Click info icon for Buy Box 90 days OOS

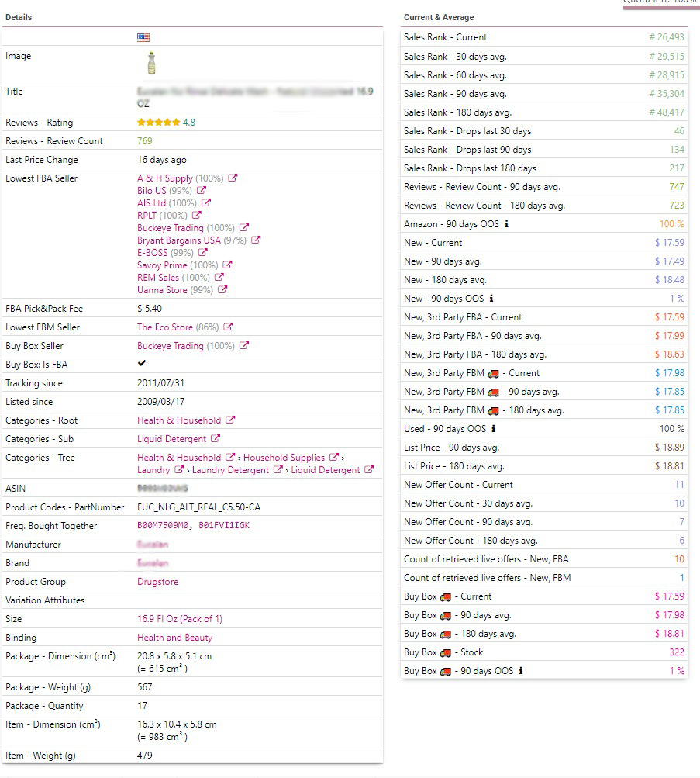(x=520, y=671)
